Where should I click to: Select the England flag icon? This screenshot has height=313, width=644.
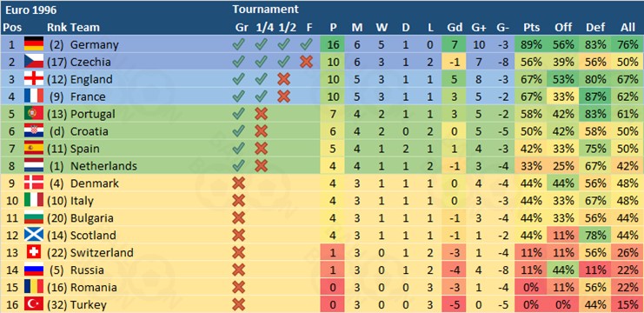coord(34,79)
